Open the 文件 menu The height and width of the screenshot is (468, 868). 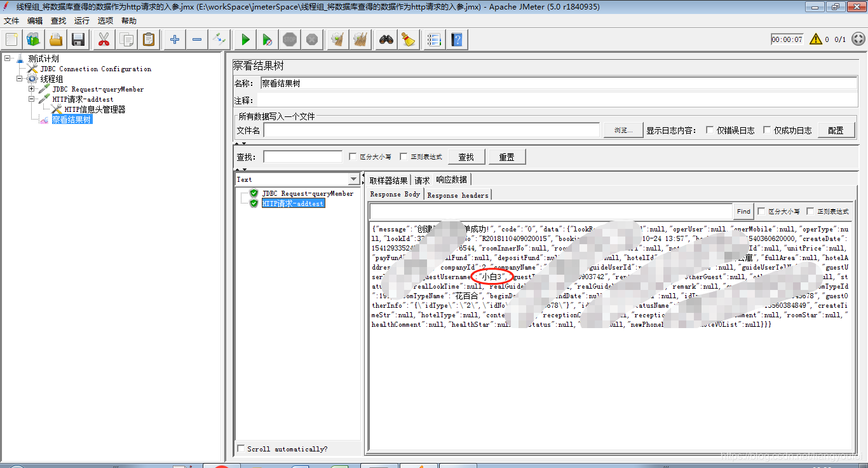[x=11, y=21]
